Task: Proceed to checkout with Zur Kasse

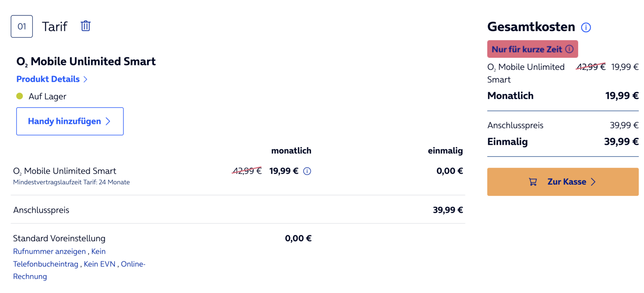Action: [x=563, y=182]
